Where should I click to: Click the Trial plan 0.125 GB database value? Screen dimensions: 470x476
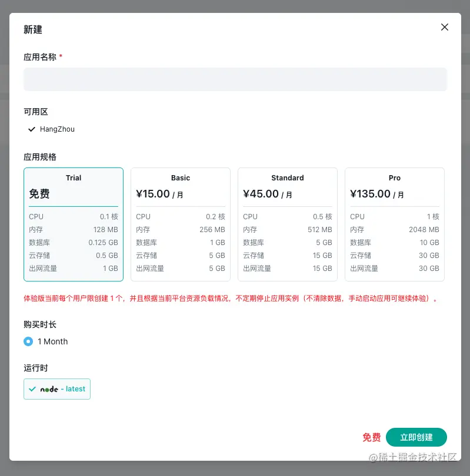(103, 243)
